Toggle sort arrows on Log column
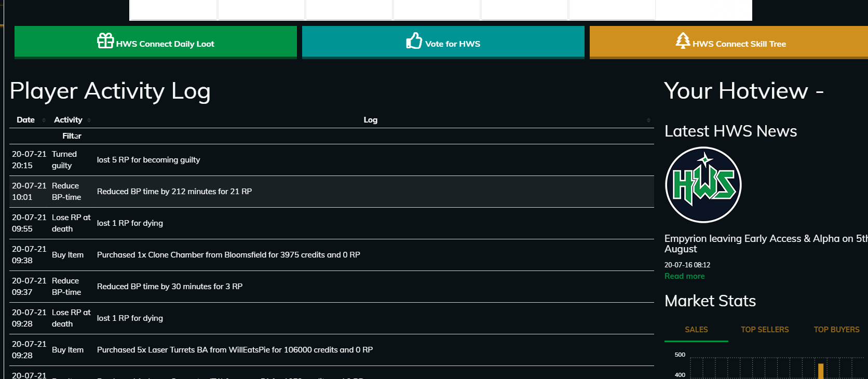This screenshot has width=868, height=379. 648,120
